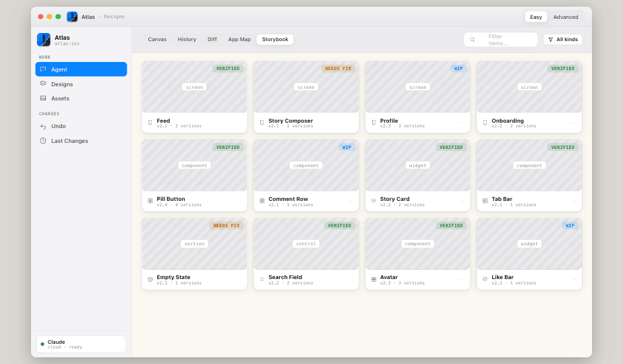Click the Comment Row component icon

pos(262,201)
